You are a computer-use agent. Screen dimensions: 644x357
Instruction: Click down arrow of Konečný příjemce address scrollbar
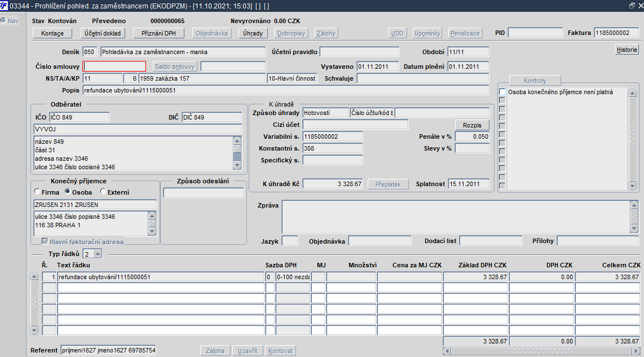click(x=152, y=232)
